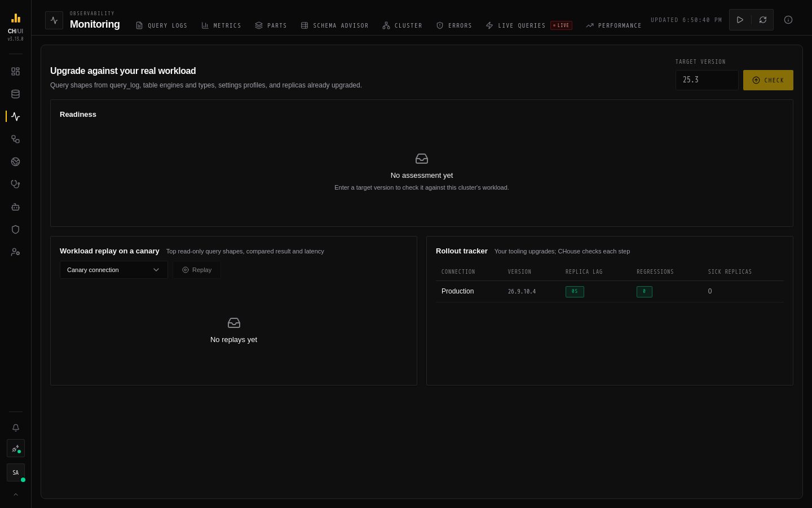
Task: Open the shapes/models icon in sidebar
Action: (x=15, y=139)
